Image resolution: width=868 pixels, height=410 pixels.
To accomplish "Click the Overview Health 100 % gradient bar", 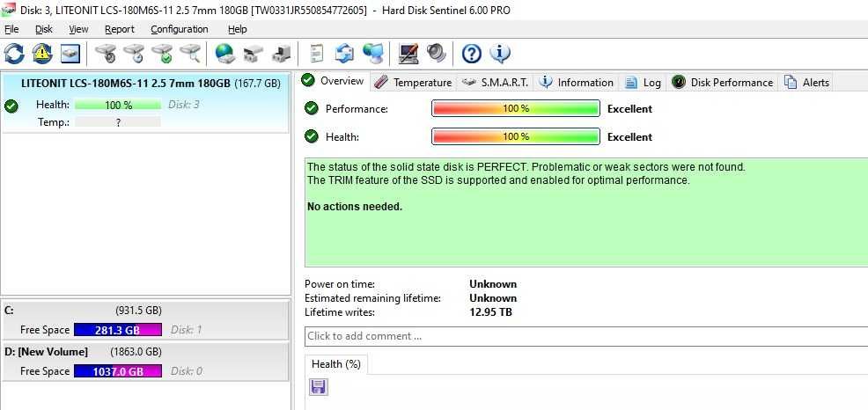I will coord(515,136).
